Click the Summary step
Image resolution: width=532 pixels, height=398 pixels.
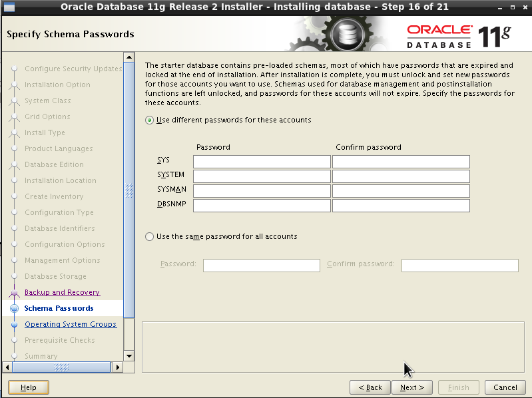(x=41, y=356)
